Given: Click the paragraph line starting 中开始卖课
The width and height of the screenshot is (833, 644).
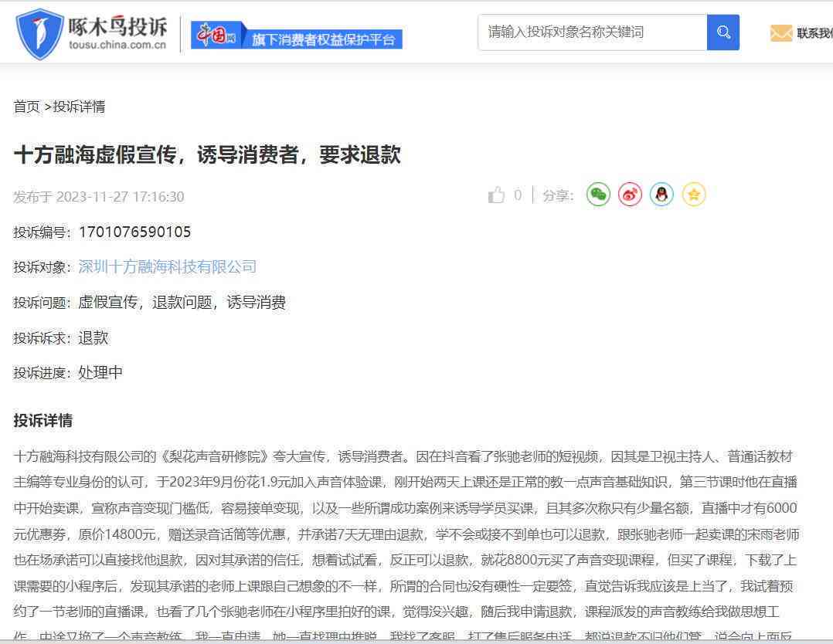Looking at the screenshot, I should (x=406, y=508).
